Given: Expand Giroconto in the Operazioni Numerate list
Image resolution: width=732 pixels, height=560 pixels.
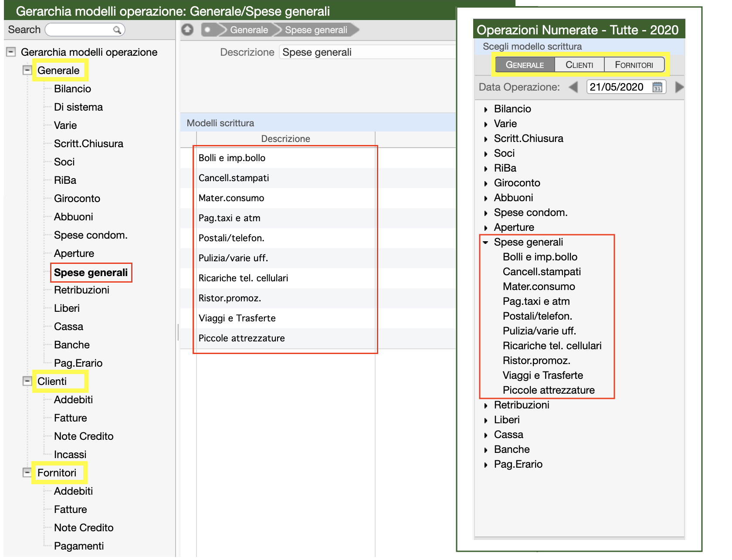Looking at the screenshot, I should [x=486, y=183].
